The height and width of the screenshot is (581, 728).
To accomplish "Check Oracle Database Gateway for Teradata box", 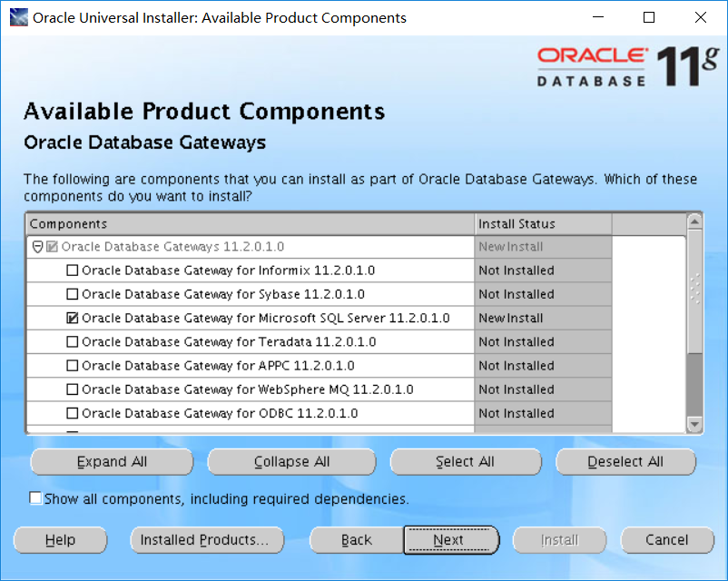I will pyautogui.click(x=72, y=342).
